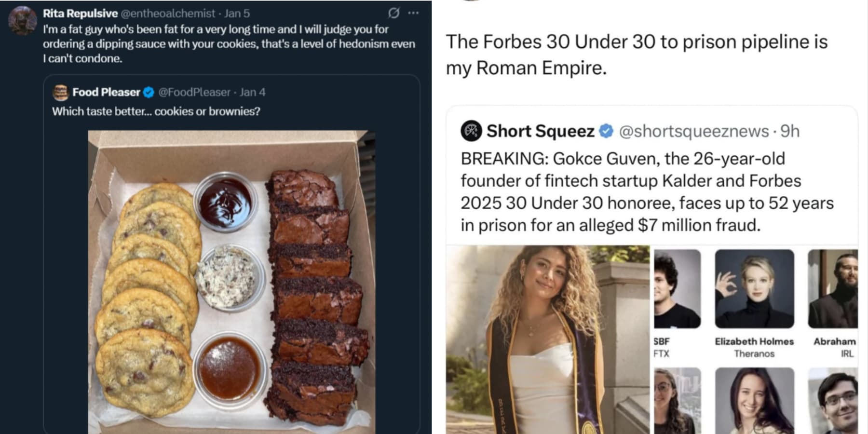This screenshot has height=434, width=868.
Task: Click Short Squeez's profile logo icon
Action: tap(471, 131)
